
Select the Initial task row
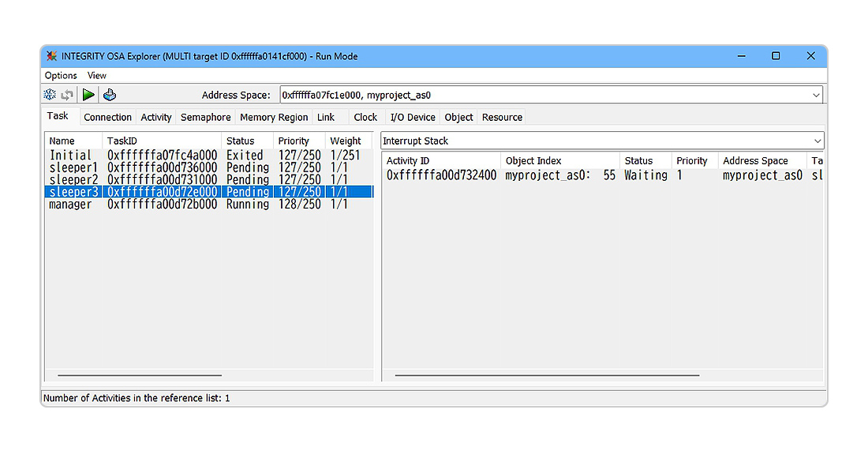coord(208,156)
